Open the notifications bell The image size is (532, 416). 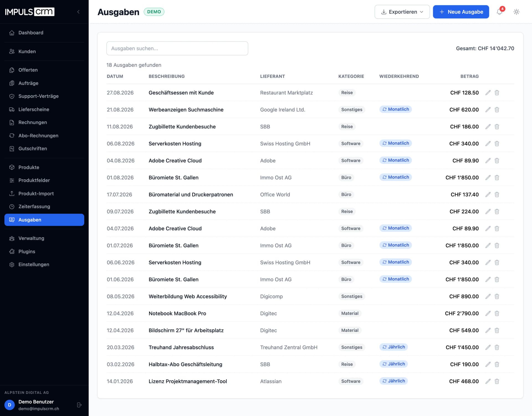tap(499, 12)
